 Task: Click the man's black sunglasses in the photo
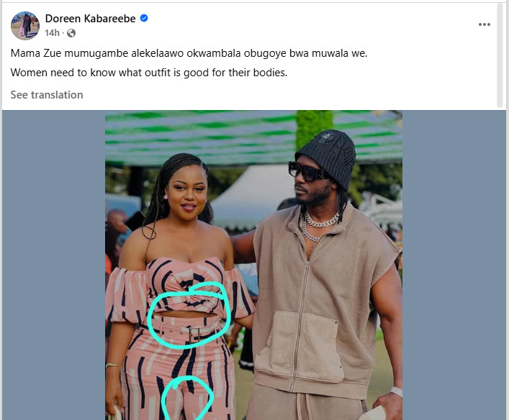pyautogui.click(x=307, y=171)
